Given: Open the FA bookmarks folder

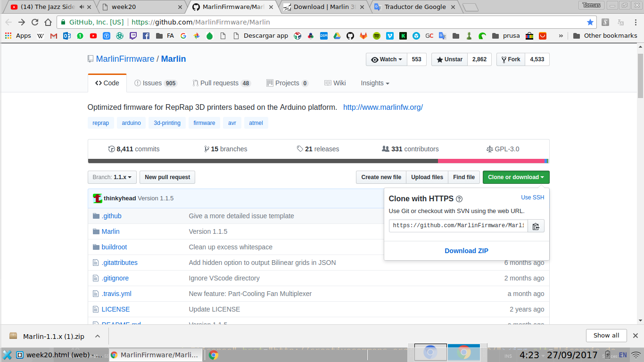Looking at the screenshot, I should click(165, 36).
